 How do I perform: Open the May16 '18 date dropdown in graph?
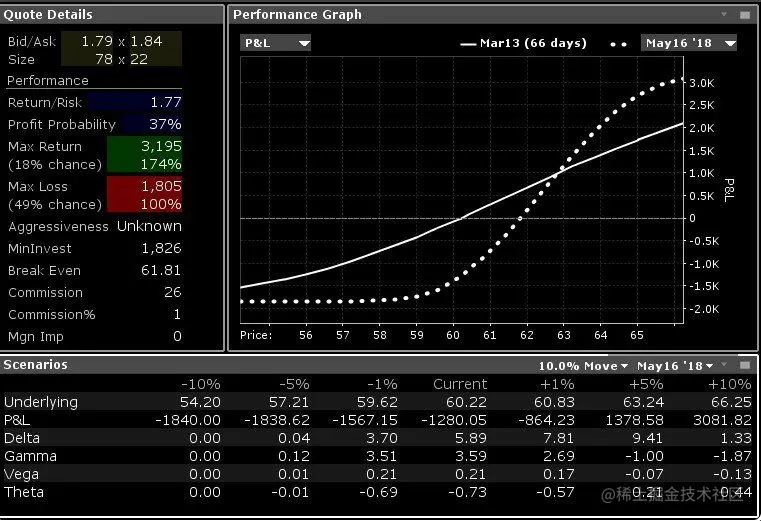tap(689, 43)
